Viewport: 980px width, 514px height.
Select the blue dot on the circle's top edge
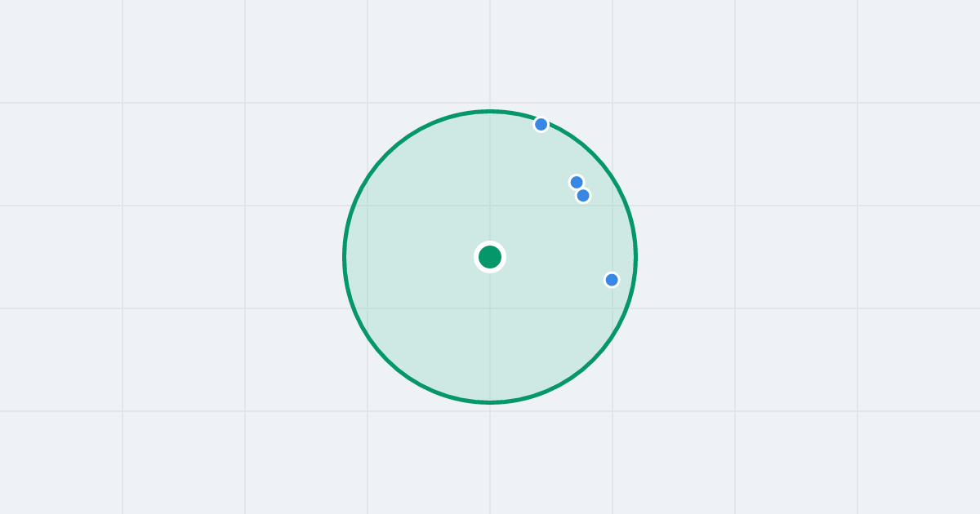pos(541,124)
